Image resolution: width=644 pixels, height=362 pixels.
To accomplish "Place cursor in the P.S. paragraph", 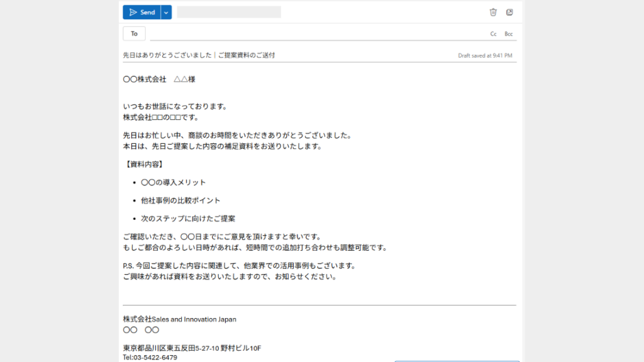I will click(x=239, y=266).
